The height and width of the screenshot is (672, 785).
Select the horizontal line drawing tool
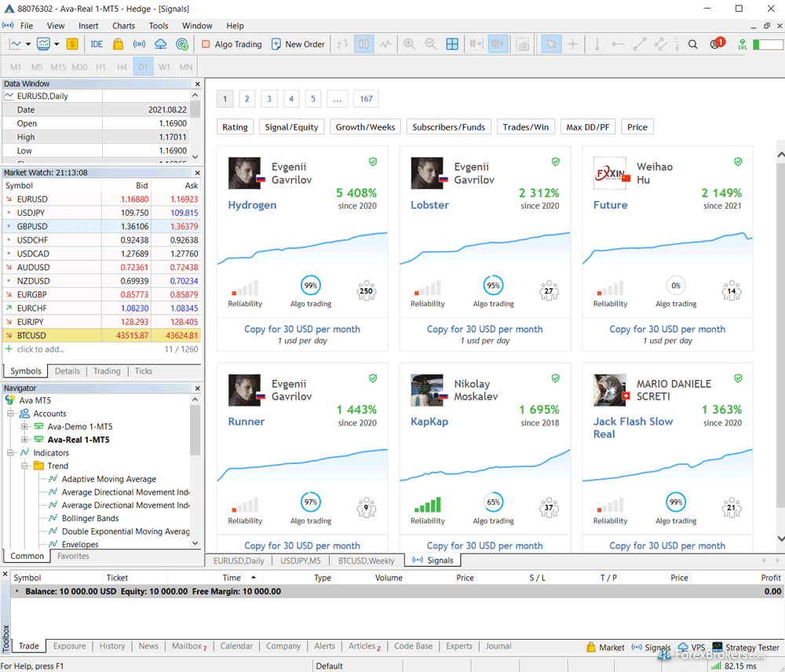[619, 44]
